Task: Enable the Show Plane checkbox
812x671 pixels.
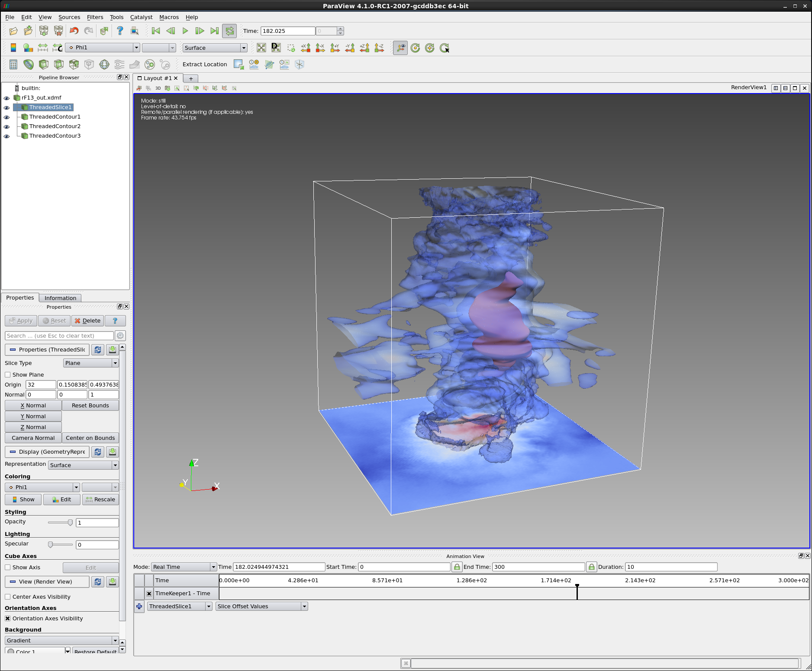Action: click(8, 374)
